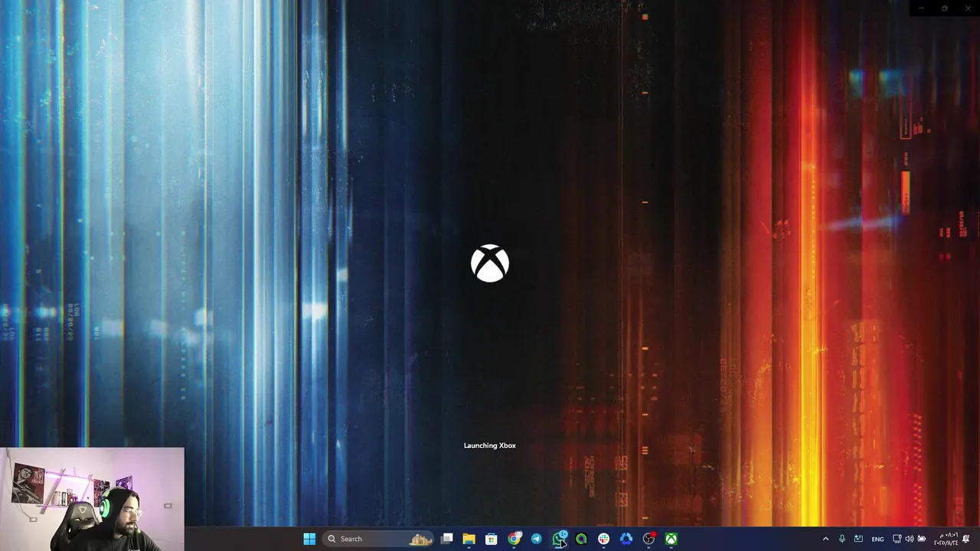The image size is (980, 551).
Task: Open the Windows Start menu
Action: [x=309, y=539]
